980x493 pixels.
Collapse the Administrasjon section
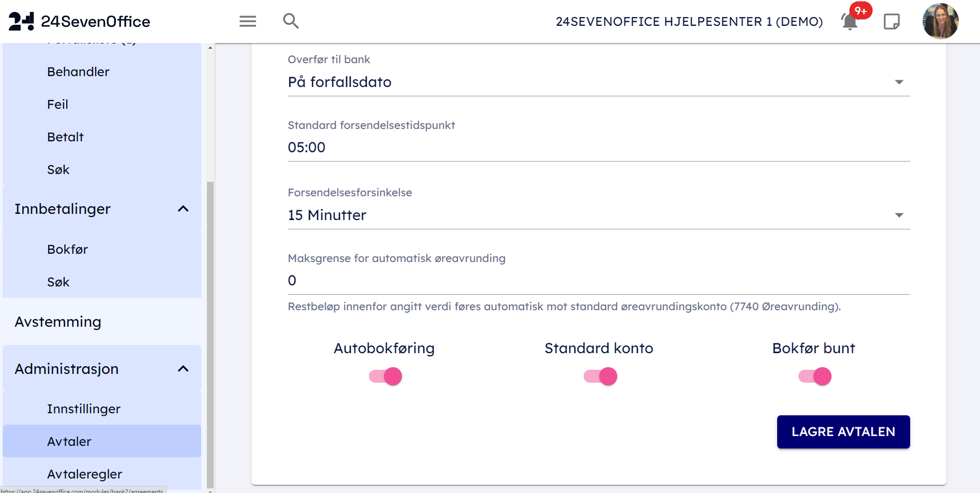click(x=183, y=369)
